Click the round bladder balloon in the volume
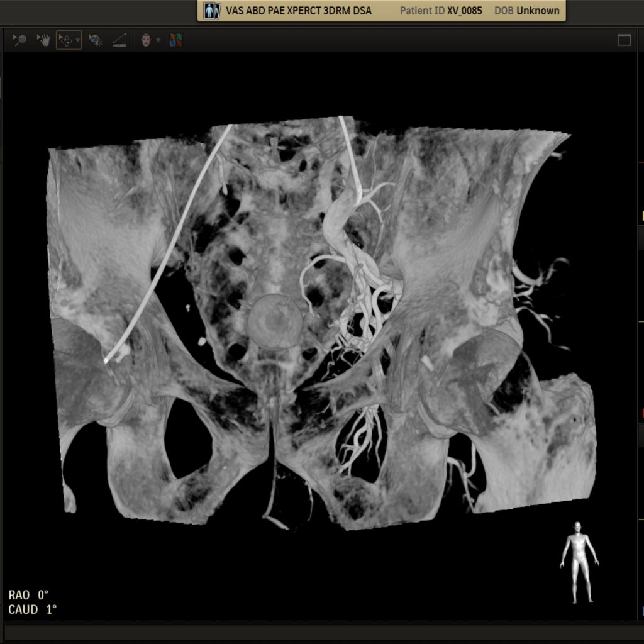The height and width of the screenshot is (644, 644). click(x=274, y=322)
